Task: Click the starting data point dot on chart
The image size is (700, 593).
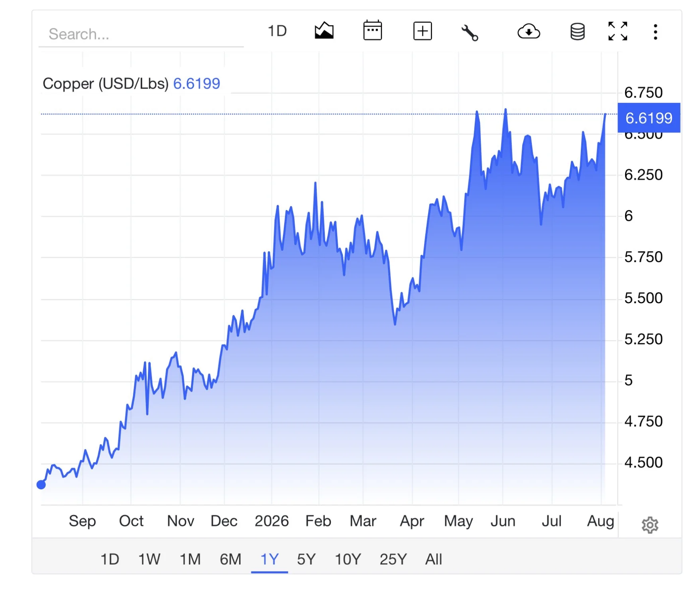Action: pyautogui.click(x=41, y=485)
